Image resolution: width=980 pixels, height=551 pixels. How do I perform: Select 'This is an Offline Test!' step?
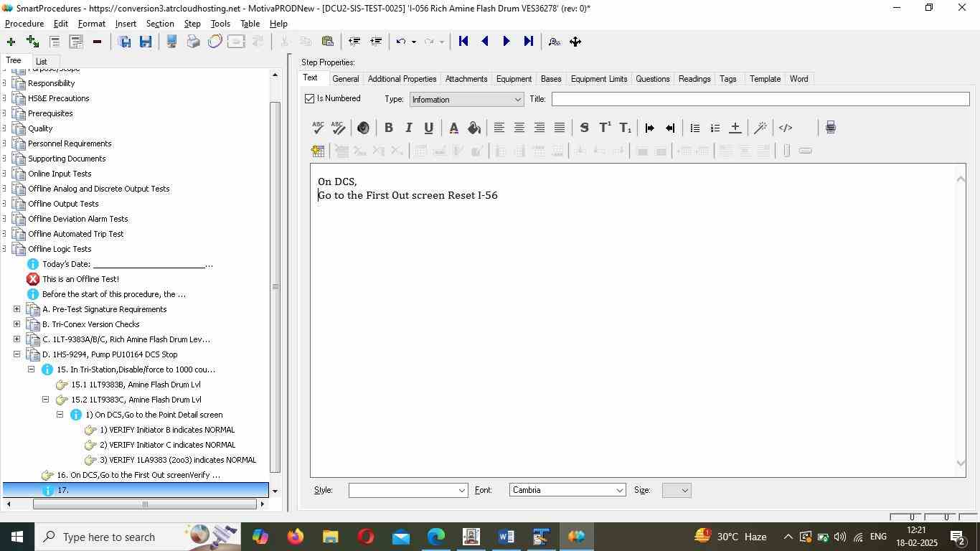[80, 279]
